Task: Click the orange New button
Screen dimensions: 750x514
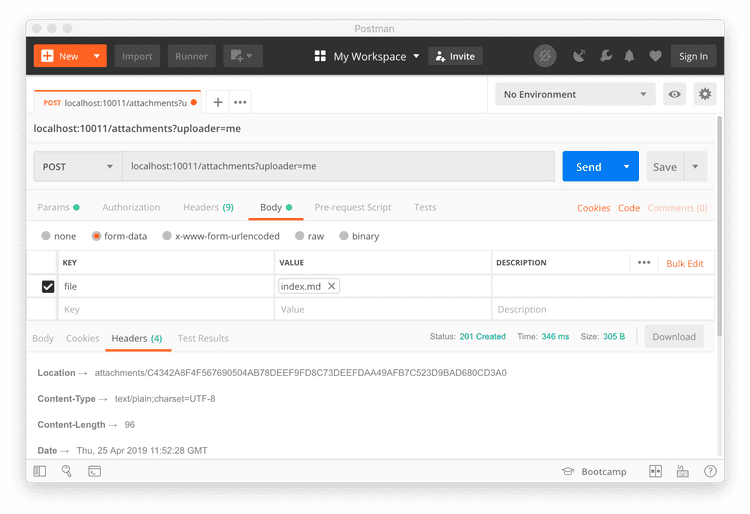Action: 61,56
